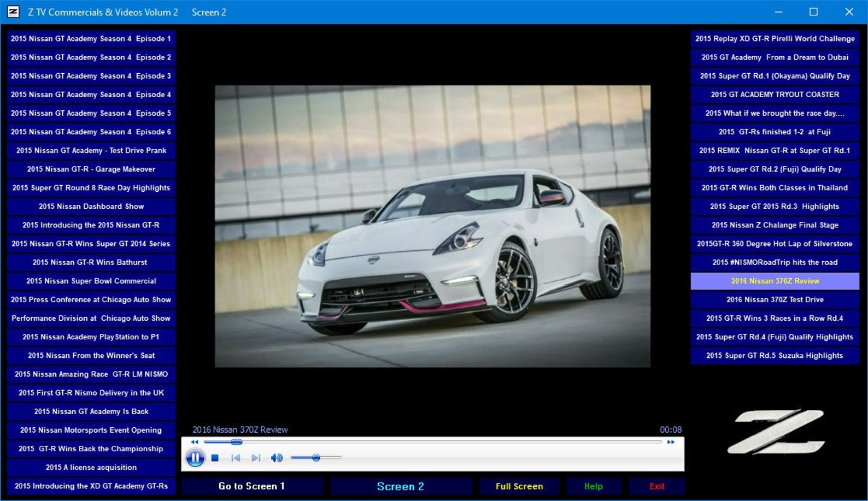Play GT Academy From a Dream to Dubai
868x501 pixels.
(x=775, y=57)
